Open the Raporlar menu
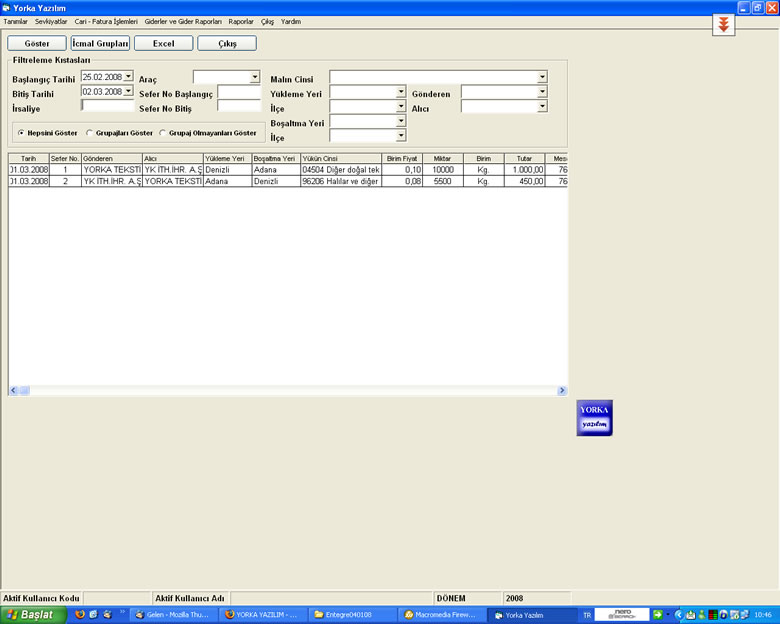The height and width of the screenshot is (624, 780). (241, 21)
